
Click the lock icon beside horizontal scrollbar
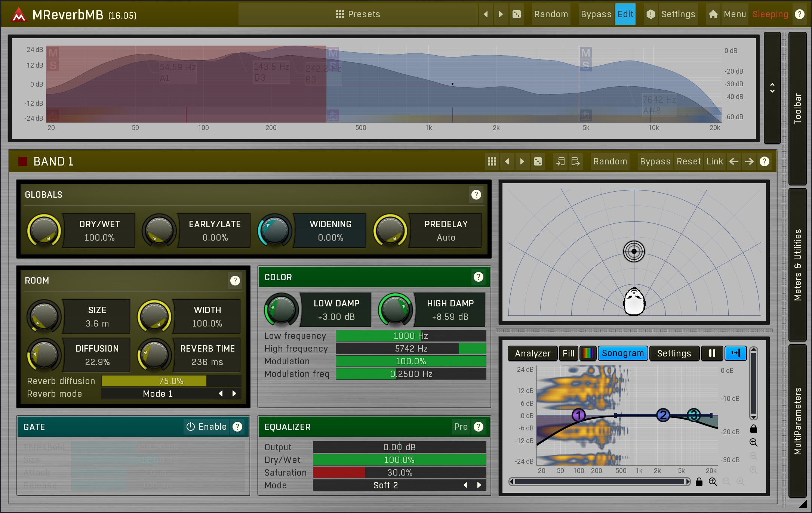(699, 482)
